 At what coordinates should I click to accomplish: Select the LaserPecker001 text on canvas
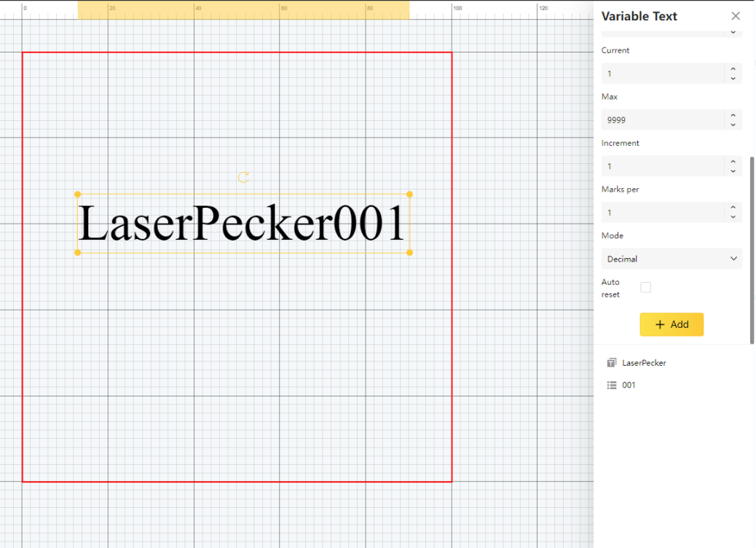[x=242, y=223]
